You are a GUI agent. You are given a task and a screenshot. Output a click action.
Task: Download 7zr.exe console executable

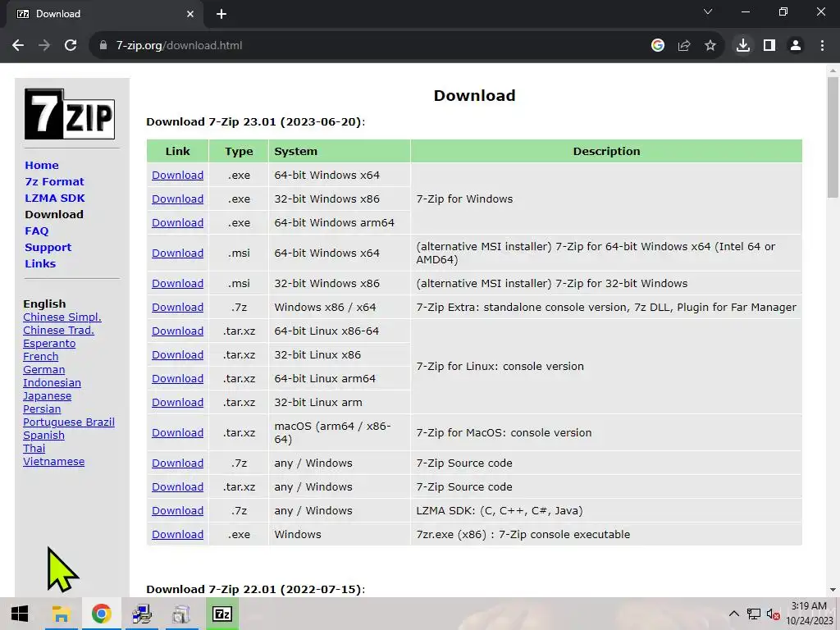pyautogui.click(x=177, y=535)
